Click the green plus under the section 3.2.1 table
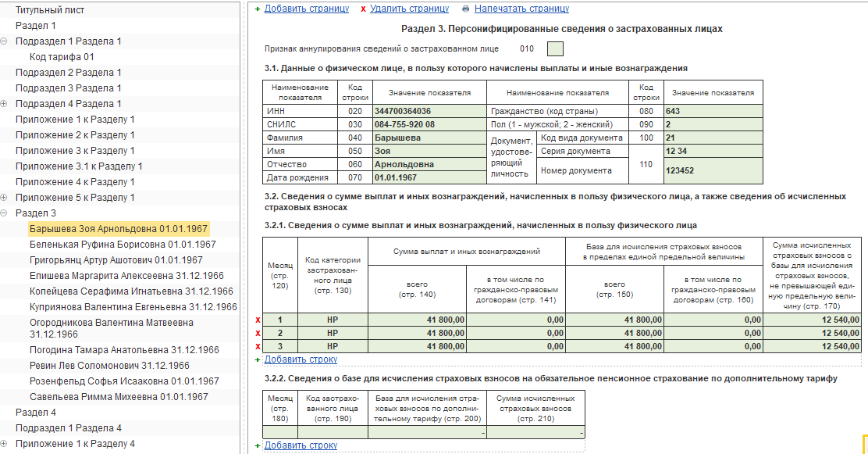This screenshot has height=454, width=868. pos(258,359)
